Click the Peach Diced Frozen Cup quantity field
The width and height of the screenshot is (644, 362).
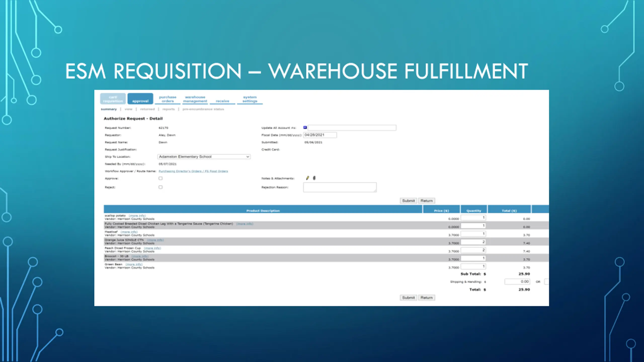coord(473,250)
